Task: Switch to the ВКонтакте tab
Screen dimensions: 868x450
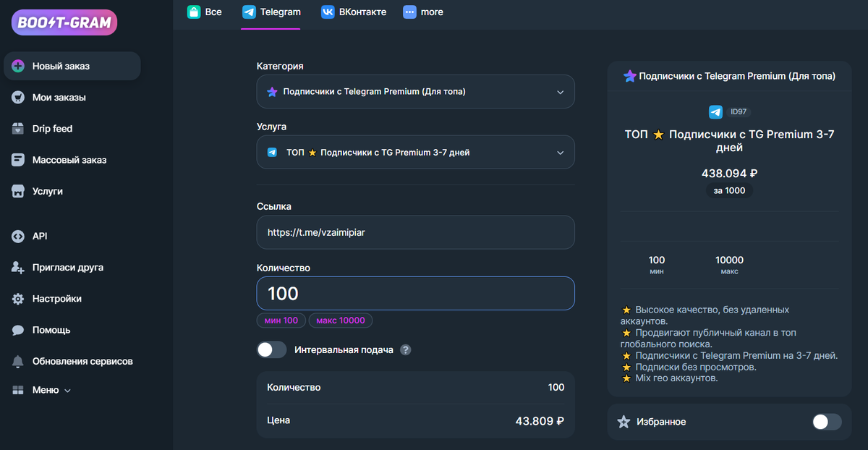Action: (354, 12)
